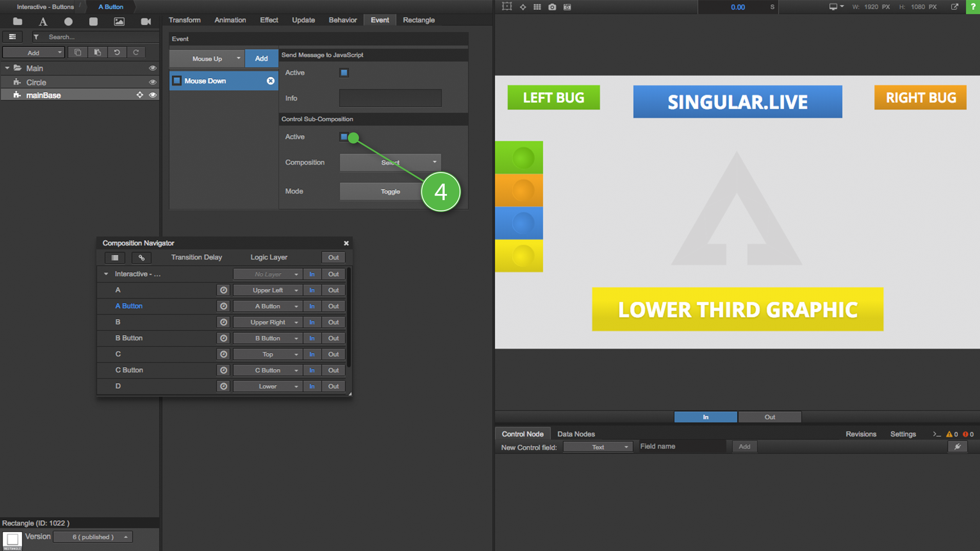Toggle Active checkbox under Control Sub-Composition
980x551 pixels.
tap(344, 137)
